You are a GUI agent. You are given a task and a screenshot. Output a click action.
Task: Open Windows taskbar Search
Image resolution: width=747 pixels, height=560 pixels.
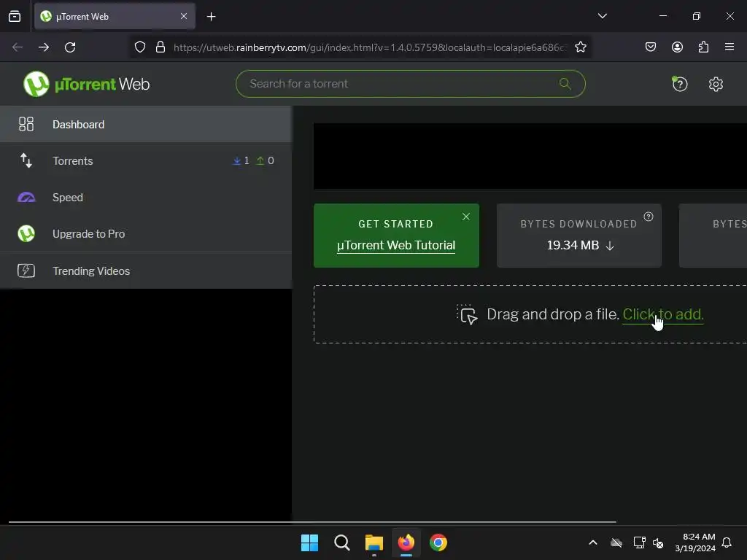pyautogui.click(x=342, y=542)
